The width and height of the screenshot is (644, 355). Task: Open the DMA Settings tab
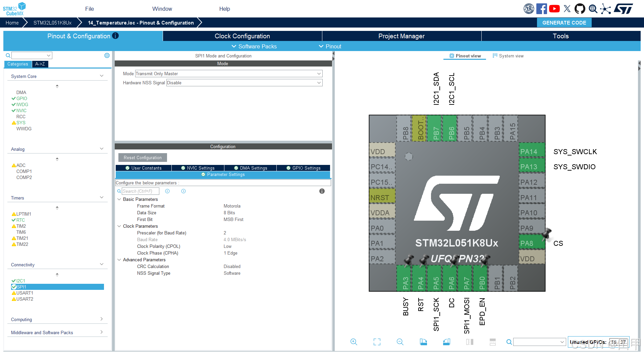point(251,168)
